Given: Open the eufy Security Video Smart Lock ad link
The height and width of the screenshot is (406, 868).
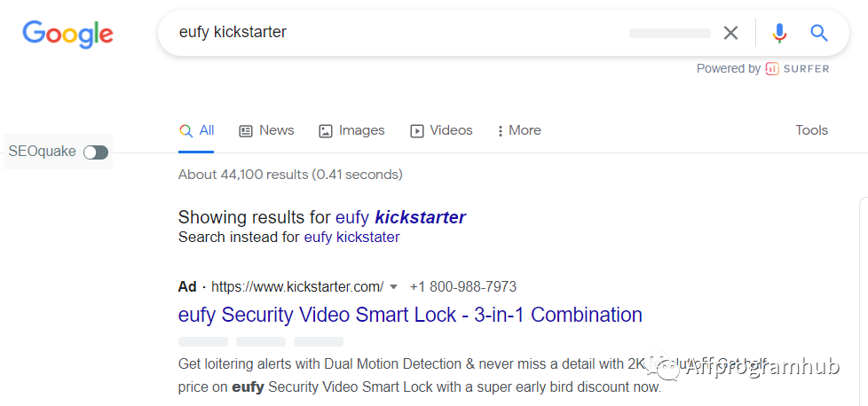Looking at the screenshot, I should pos(410,315).
